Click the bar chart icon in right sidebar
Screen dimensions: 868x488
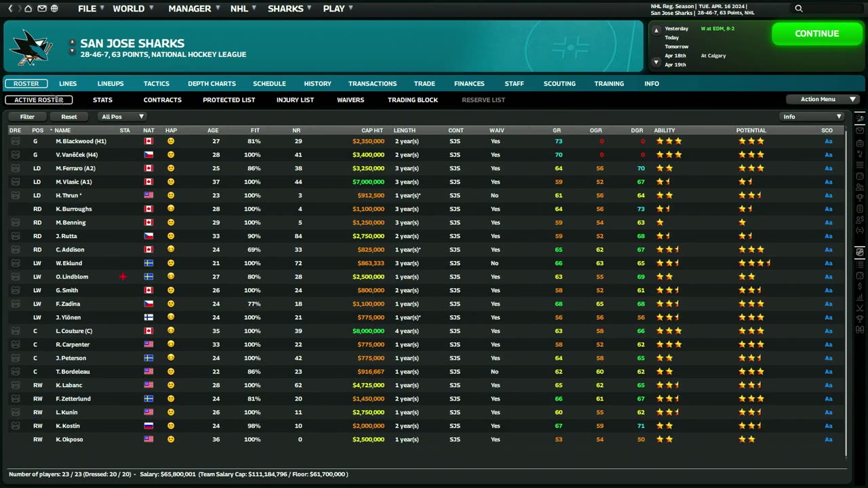pyautogui.click(x=860, y=297)
